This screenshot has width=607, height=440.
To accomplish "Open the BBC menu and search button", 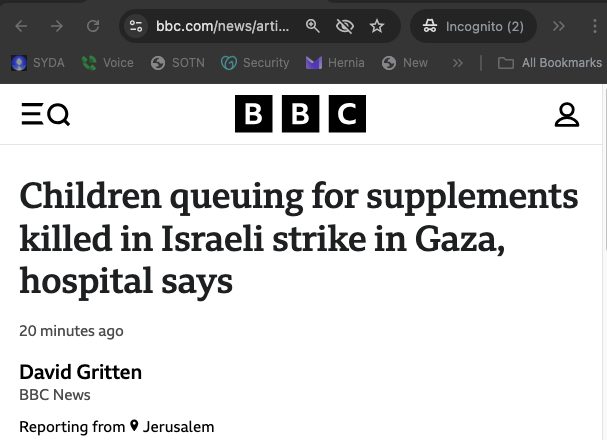I will [46, 115].
